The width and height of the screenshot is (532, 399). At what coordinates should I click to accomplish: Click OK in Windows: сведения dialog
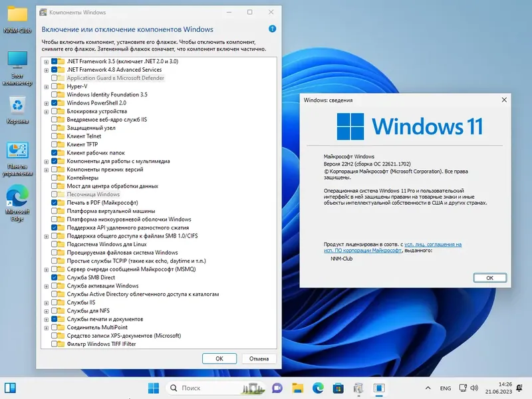490,278
